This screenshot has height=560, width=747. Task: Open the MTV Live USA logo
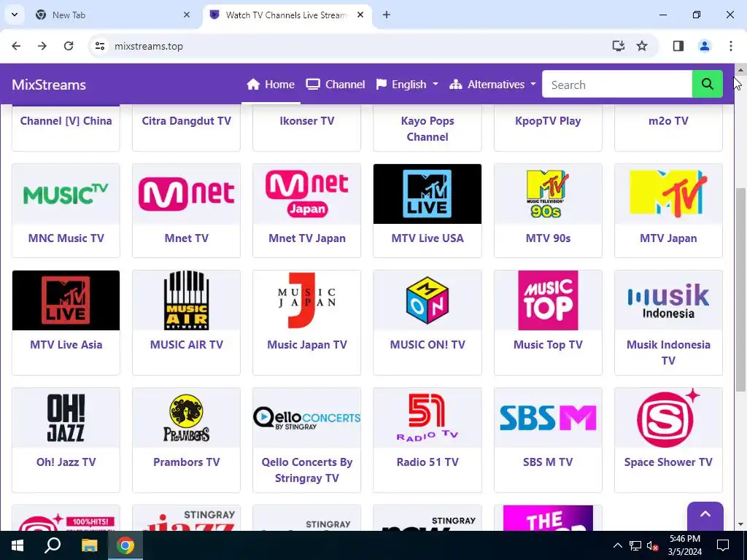click(427, 194)
